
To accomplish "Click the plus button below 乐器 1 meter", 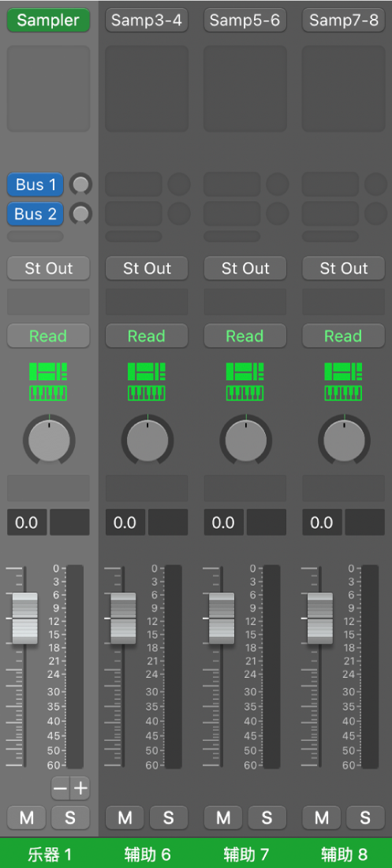I will [x=80, y=788].
